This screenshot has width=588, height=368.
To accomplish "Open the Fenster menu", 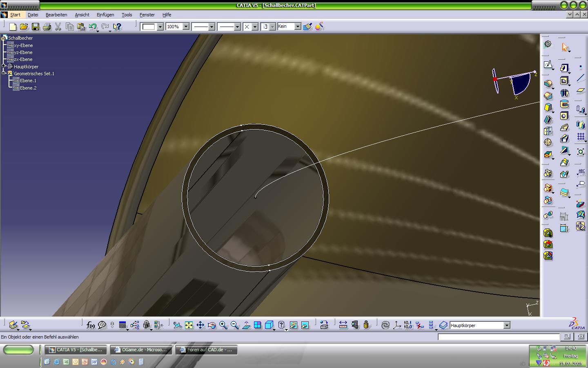I will (147, 15).
